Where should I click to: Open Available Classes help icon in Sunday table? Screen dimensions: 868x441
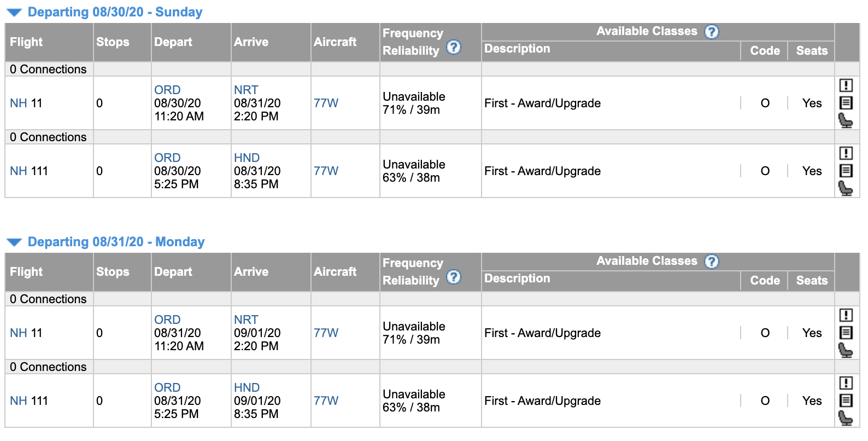click(x=711, y=32)
